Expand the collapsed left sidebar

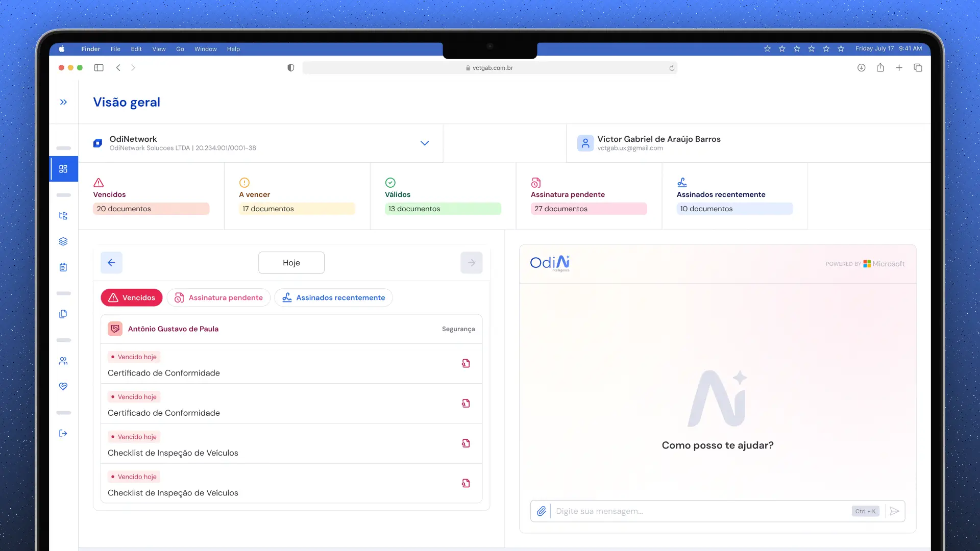[63, 102]
